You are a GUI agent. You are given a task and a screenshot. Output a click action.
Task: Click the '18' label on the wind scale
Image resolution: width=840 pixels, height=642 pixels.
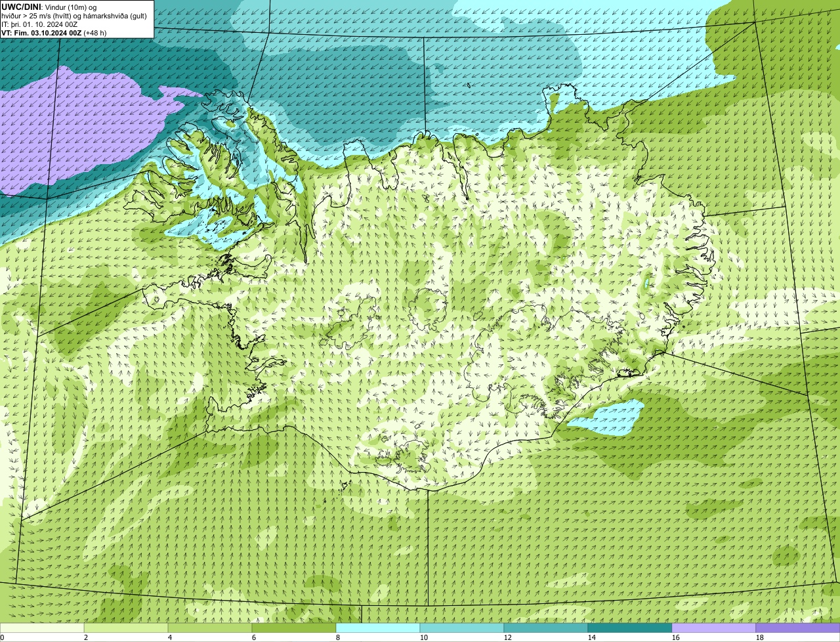point(760,637)
